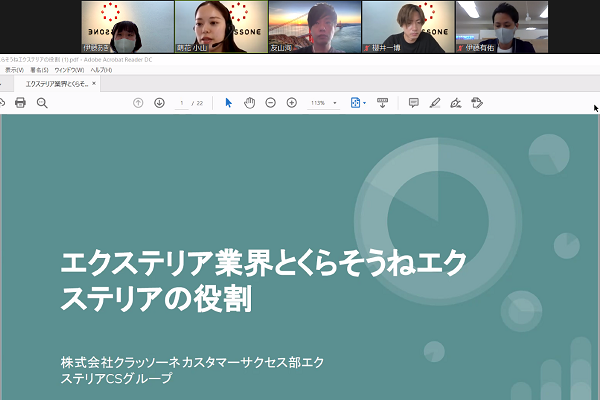The width and height of the screenshot is (600, 400).
Task: Select the 友山 video tile with bridge background
Action: (x=315, y=26)
